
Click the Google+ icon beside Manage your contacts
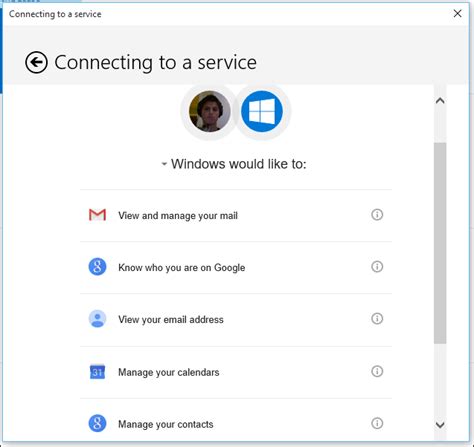pyautogui.click(x=97, y=423)
